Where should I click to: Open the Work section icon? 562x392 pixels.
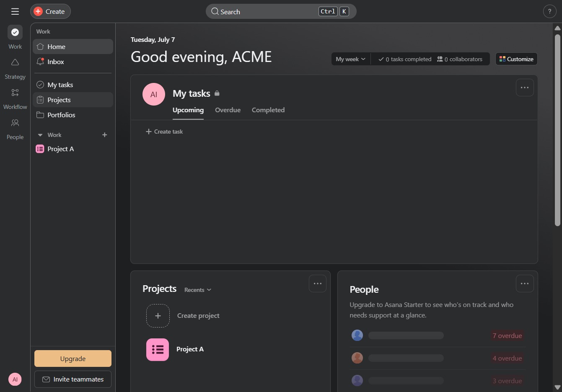[15, 32]
